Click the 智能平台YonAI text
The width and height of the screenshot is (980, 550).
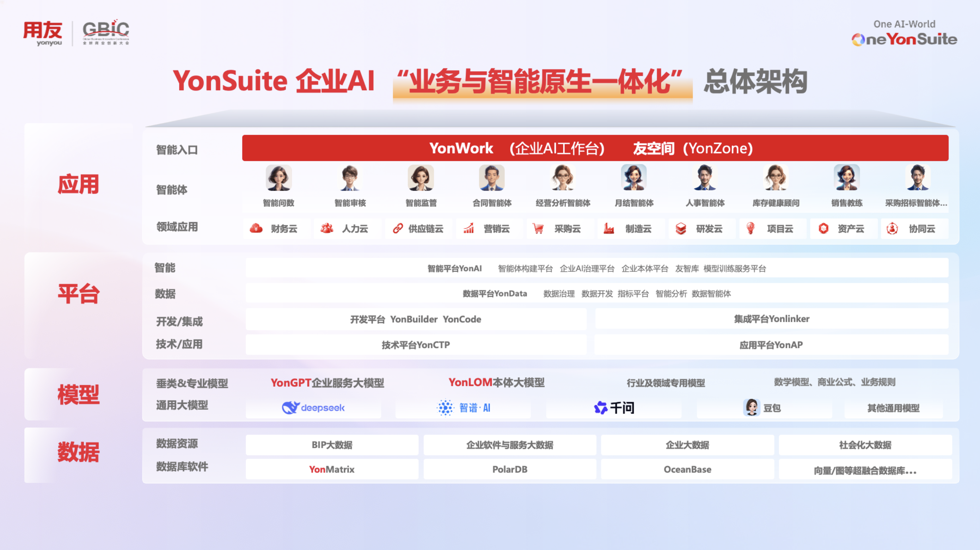455,269
